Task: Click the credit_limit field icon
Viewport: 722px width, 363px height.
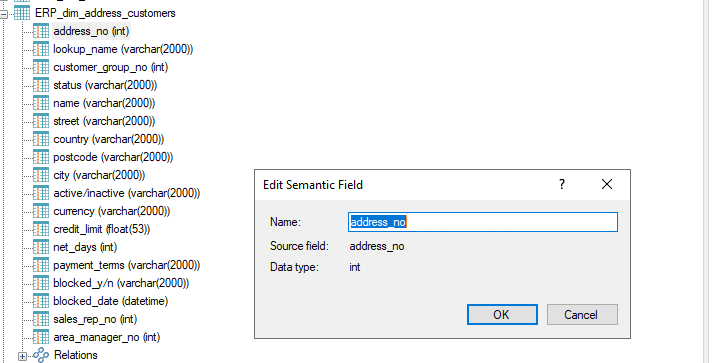Action: point(41,229)
